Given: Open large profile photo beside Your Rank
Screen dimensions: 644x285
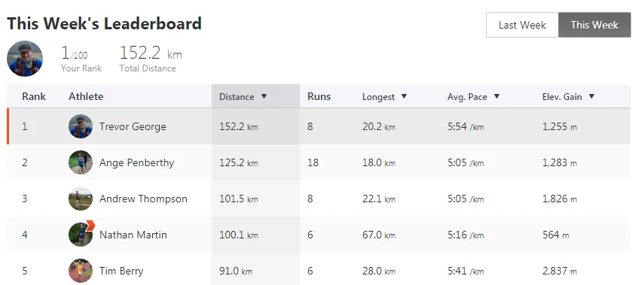Looking at the screenshot, I should pyautogui.click(x=25, y=59).
